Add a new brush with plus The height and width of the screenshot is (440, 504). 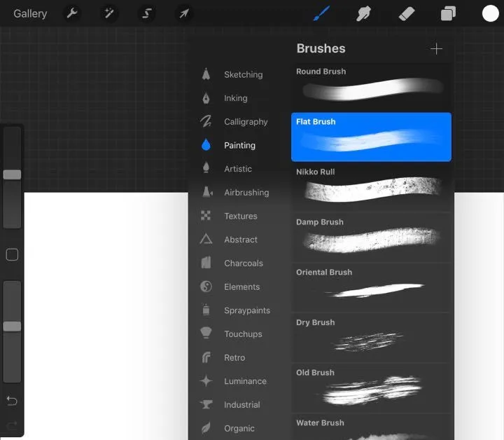[x=436, y=49]
